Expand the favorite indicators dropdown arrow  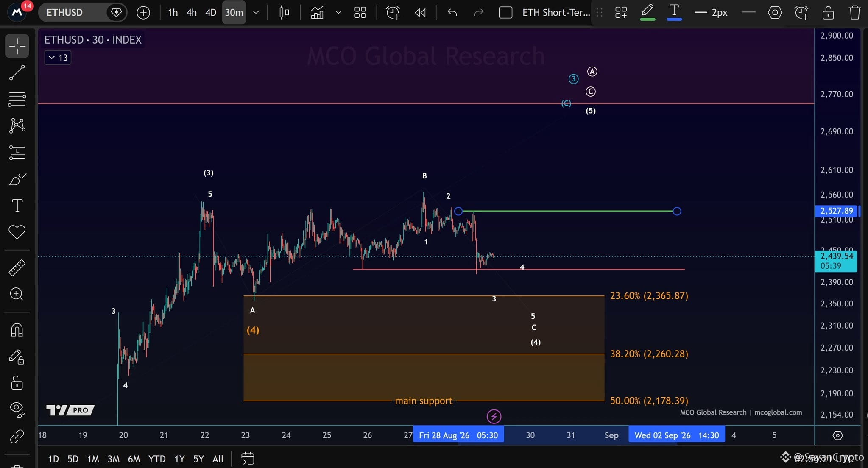pyautogui.click(x=338, y=13)
